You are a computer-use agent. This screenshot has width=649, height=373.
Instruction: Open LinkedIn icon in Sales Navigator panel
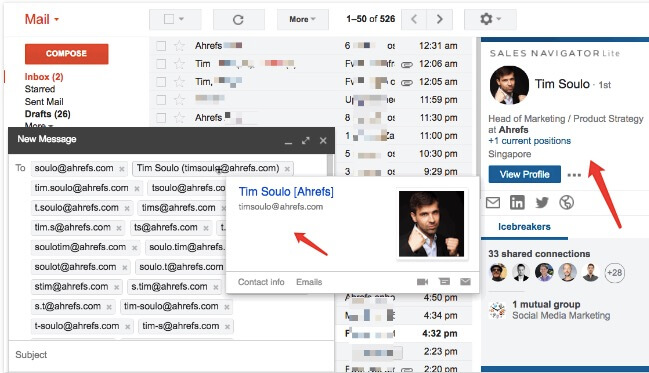coord(517,202)
